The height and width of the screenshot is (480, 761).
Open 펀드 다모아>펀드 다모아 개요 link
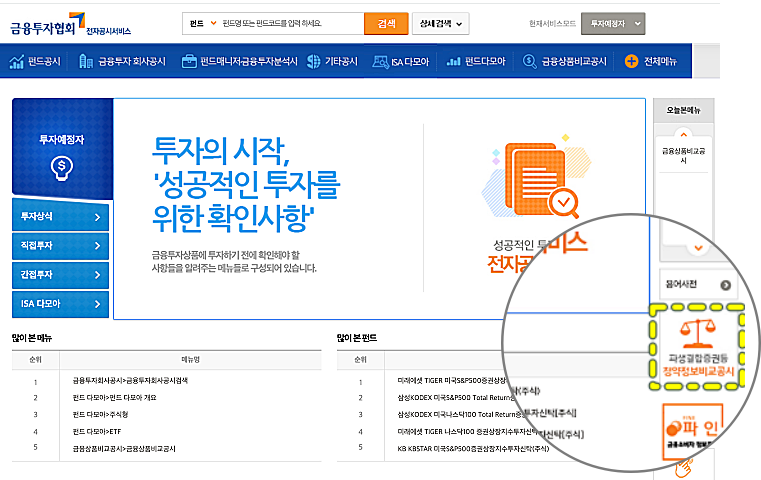click(115, 397)
